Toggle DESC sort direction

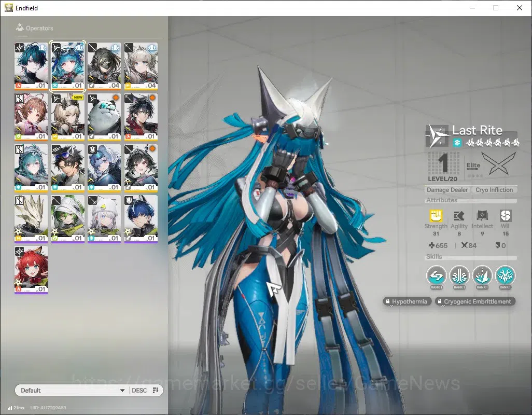[x=139, y=390]
